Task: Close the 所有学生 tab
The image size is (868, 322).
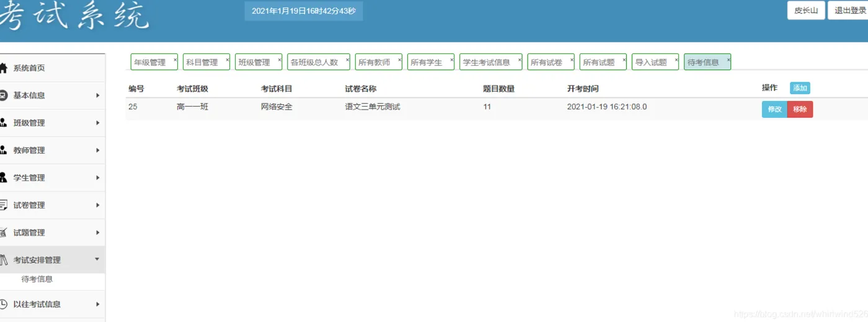Action: [x=452, y=59]
